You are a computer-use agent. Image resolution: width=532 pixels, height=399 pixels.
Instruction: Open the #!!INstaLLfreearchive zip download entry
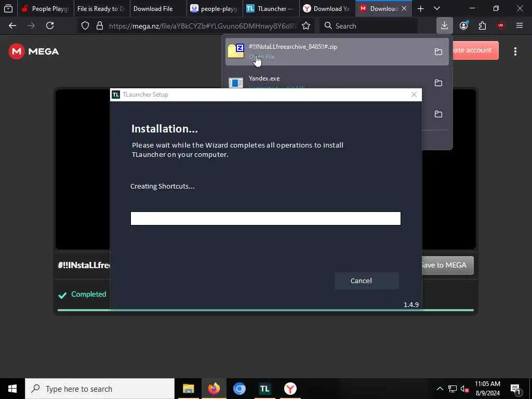coord(337,51)
